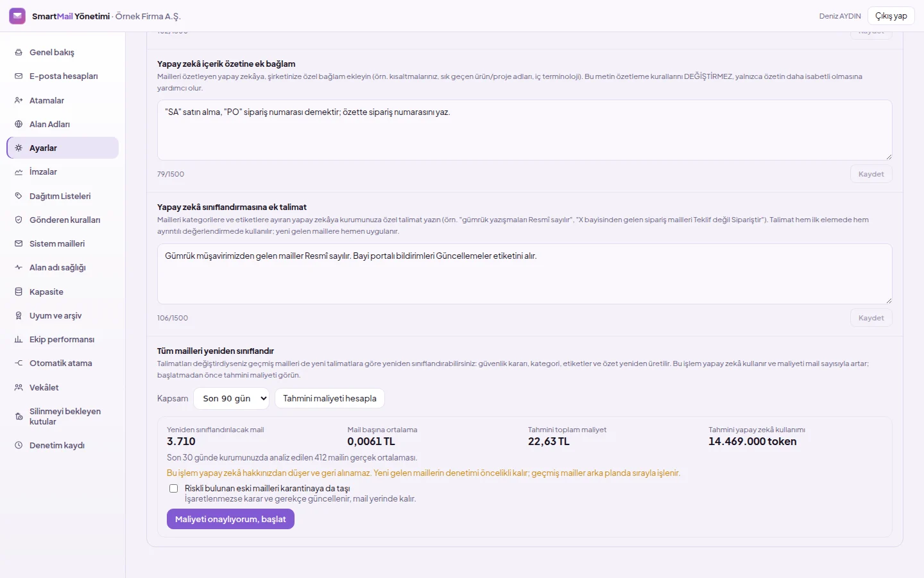Click the Alan adı sağlığı pulse icon

point(19,268)
